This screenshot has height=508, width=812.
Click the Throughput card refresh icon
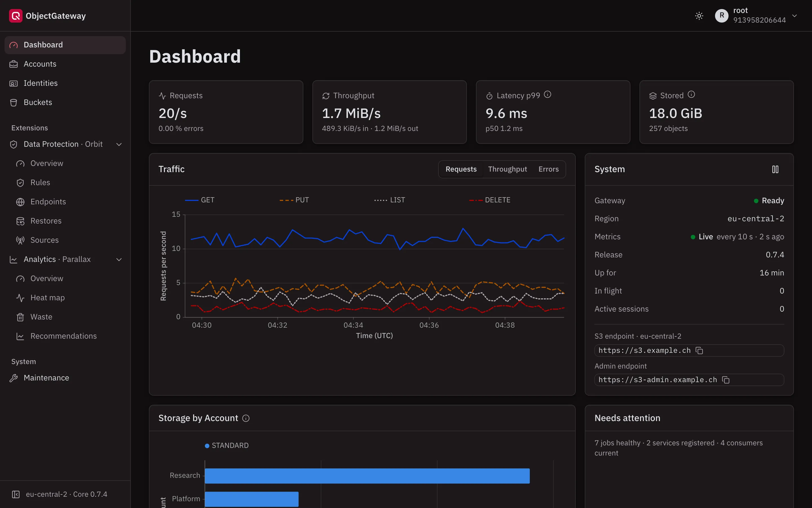[x=326, y=96]
